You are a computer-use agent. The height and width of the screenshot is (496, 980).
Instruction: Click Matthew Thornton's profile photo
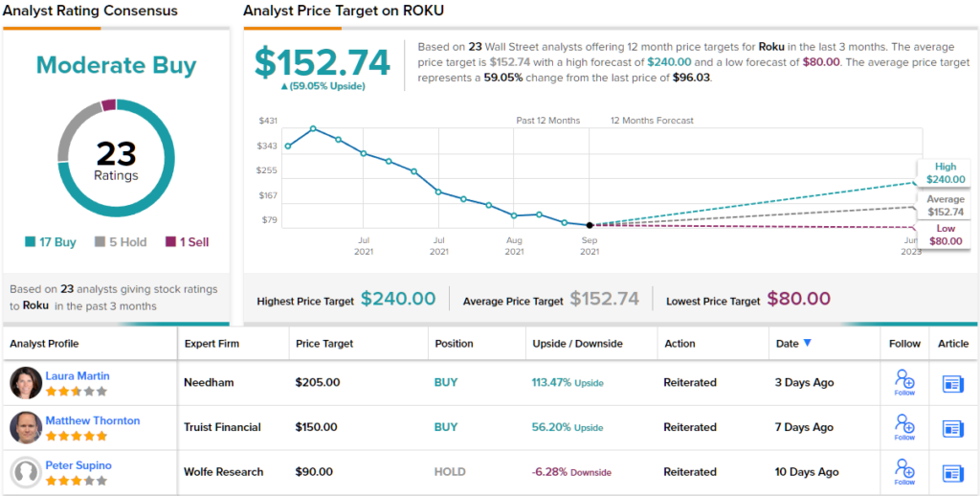click(x=26, y=428)
